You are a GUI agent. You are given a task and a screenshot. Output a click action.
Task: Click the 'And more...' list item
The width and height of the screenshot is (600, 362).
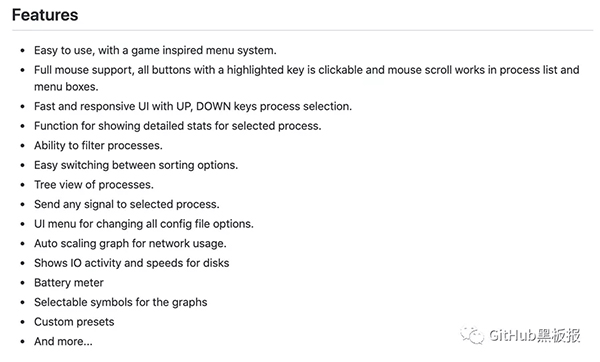click(63, 341)
